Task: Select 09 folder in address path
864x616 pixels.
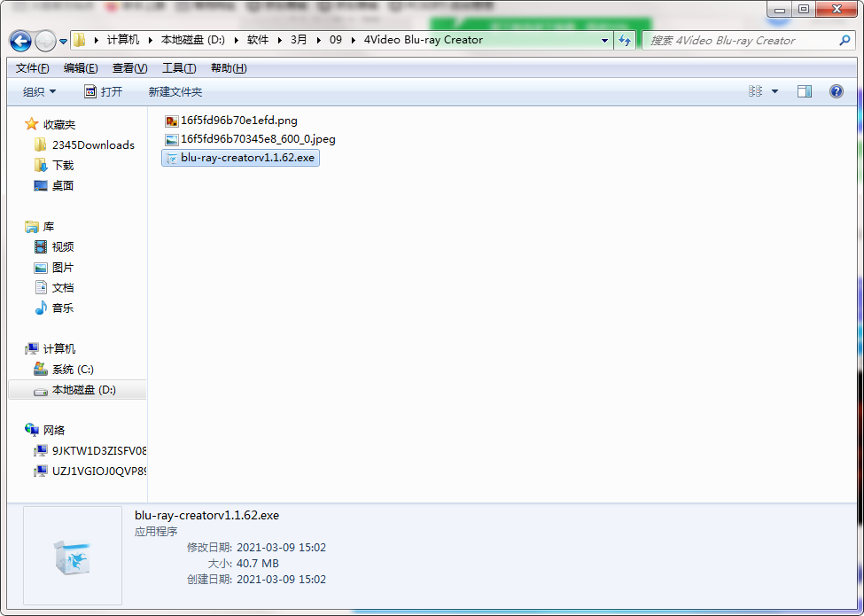Action: pos(336,40)
